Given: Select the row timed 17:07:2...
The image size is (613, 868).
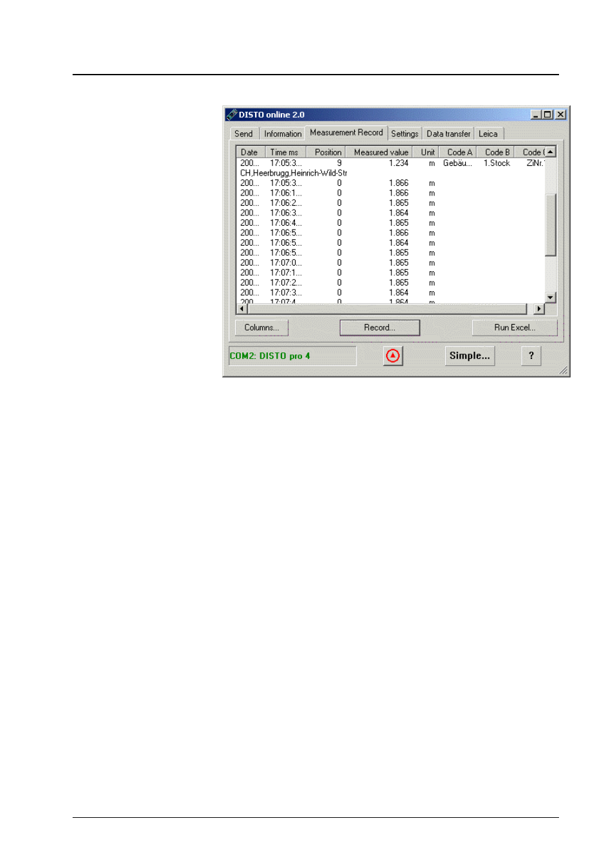Looking at the screenshot, I should point(391,283).
